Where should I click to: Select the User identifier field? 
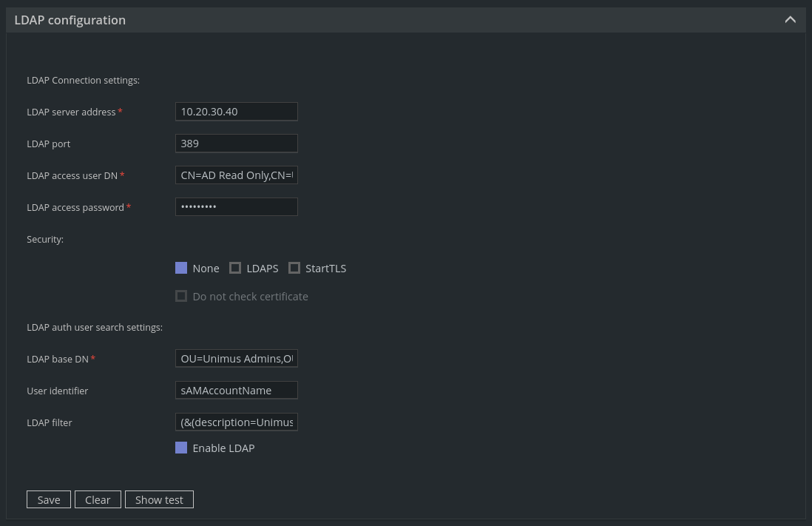(236, 390)
